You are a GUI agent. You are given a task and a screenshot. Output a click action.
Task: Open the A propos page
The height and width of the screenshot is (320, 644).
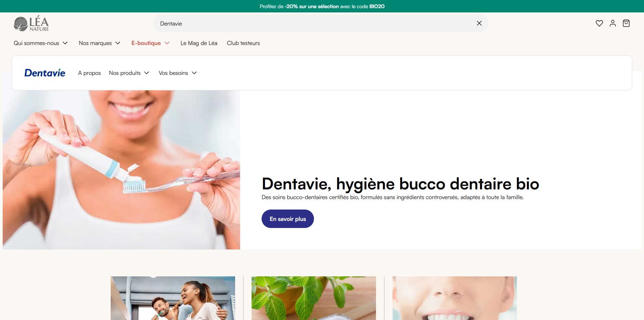(x=90, y=73)
